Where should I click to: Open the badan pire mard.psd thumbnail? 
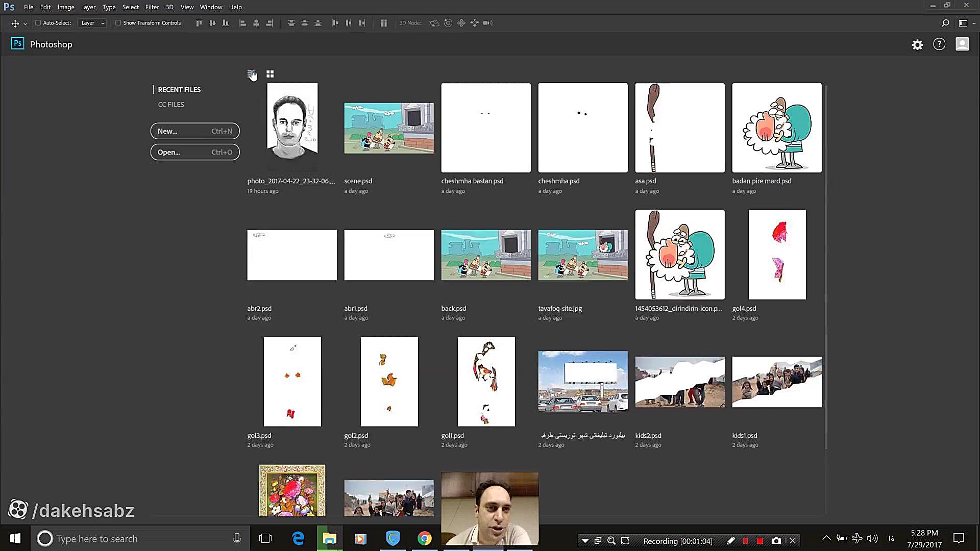(x=777, y=128)
